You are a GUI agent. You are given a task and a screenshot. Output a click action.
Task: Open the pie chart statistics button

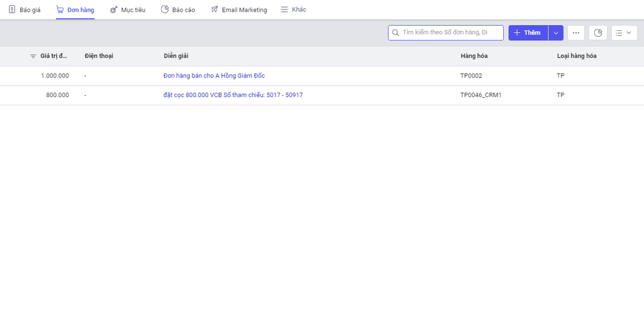click(598, 33)
